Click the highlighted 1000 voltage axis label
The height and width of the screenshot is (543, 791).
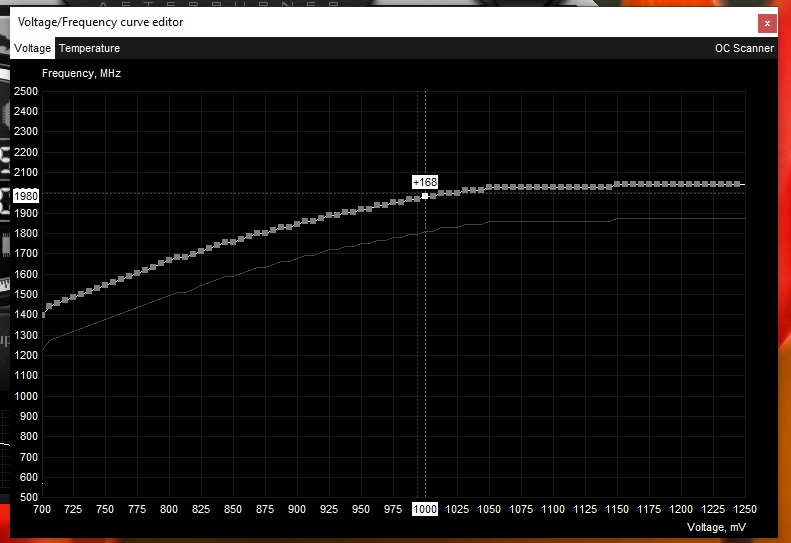tap(425, 509)
